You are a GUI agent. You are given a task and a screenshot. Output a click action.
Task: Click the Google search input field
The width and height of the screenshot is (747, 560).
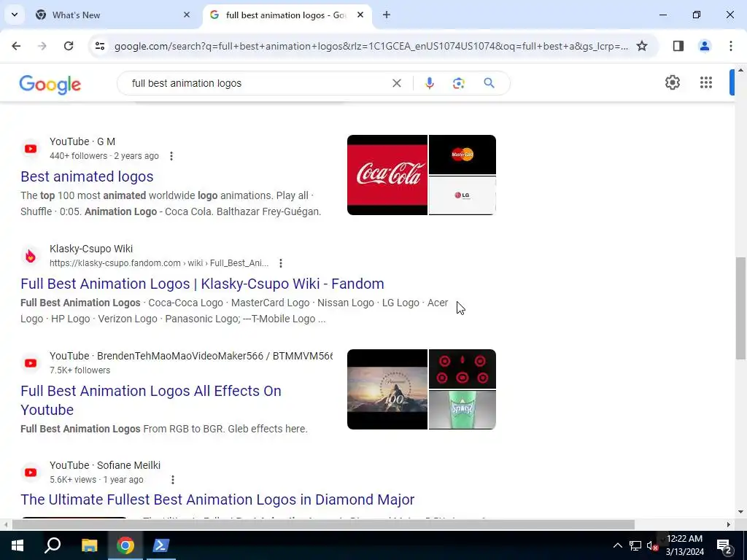point(258,83)
